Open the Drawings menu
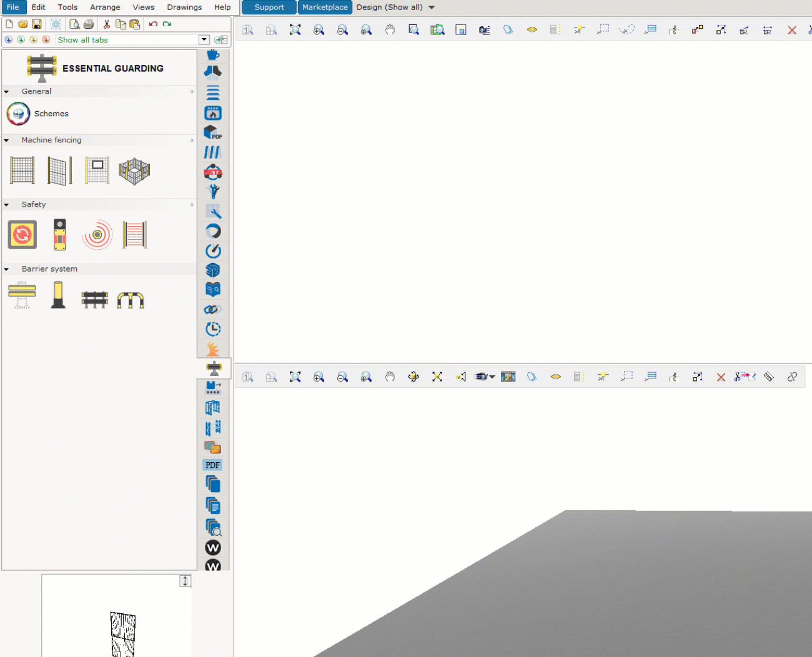Screen dimensions: 812x657 tap(184, 7)
